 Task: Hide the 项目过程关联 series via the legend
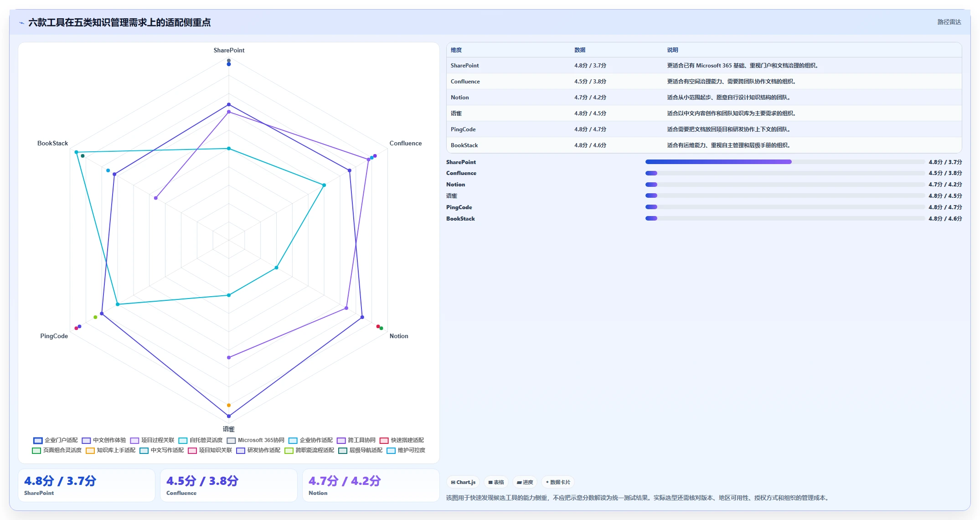152,440
